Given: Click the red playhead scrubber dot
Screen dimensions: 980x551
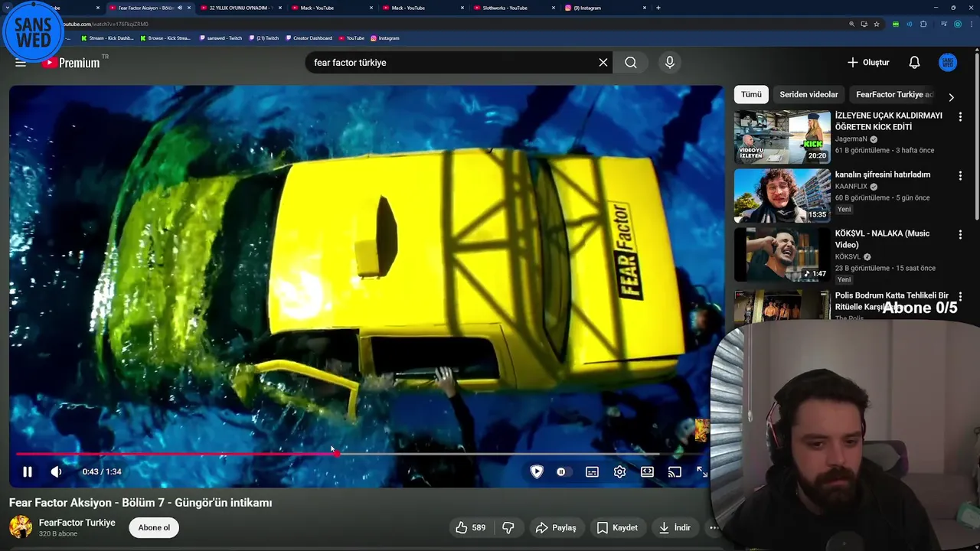Looking at the screenshot, I should tap(336, 454).
